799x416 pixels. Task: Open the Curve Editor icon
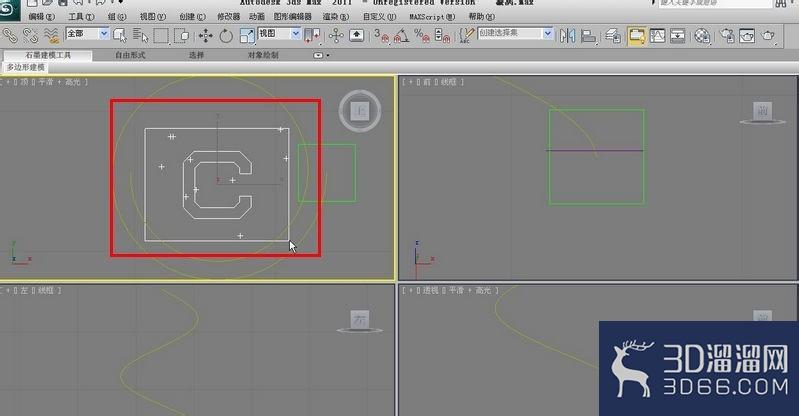pyautogui.click(x=657, y=36)
